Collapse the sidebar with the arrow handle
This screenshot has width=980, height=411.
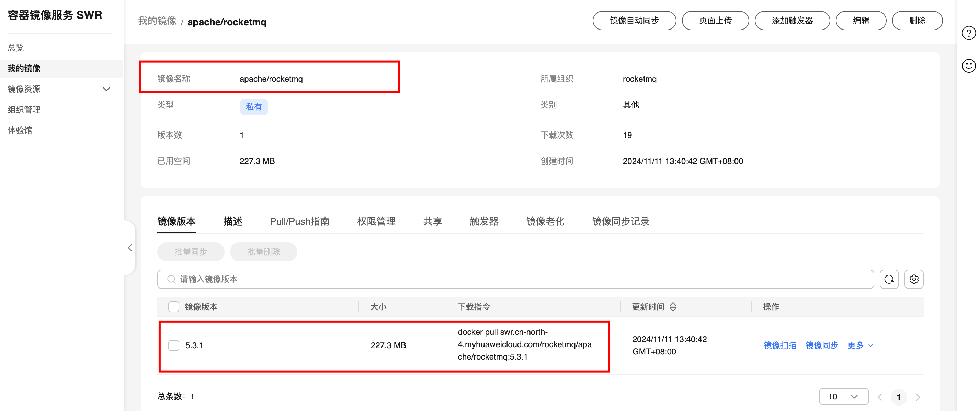point(130,248)
